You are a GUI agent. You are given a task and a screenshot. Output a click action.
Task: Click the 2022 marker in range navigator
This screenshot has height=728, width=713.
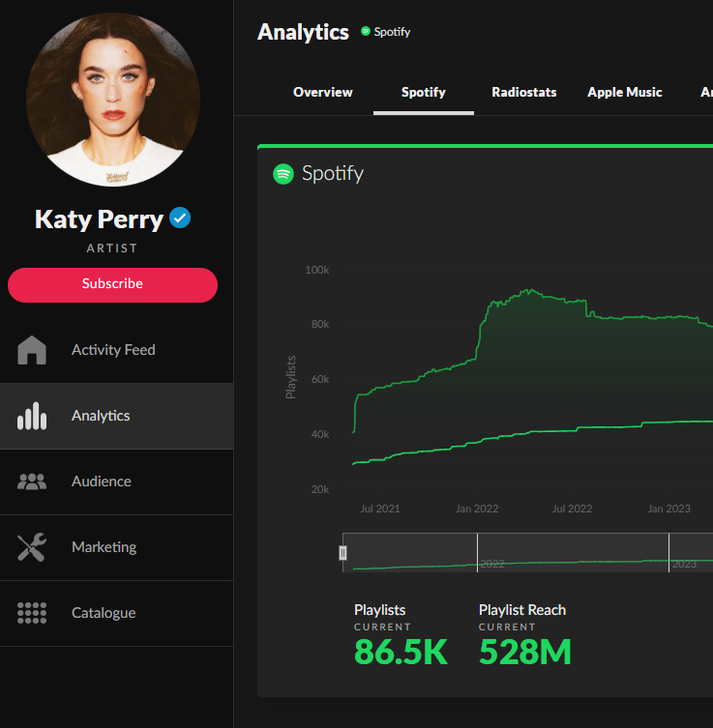click(491, 564)
